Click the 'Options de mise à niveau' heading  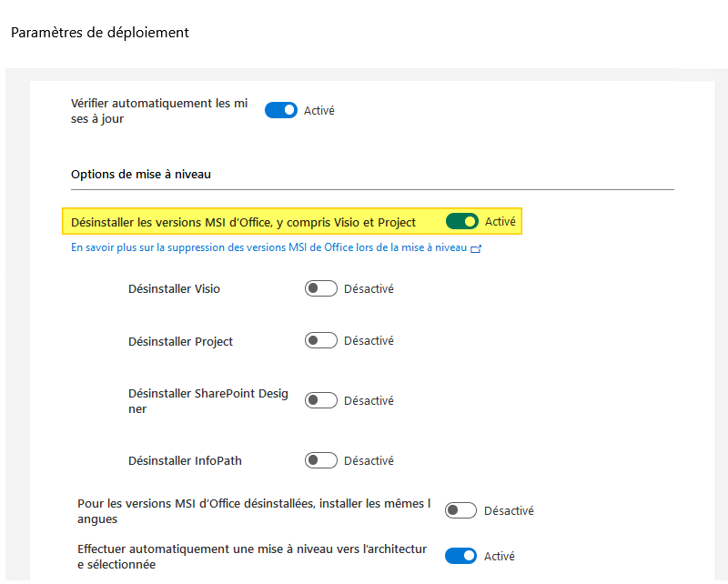point(142,174)
